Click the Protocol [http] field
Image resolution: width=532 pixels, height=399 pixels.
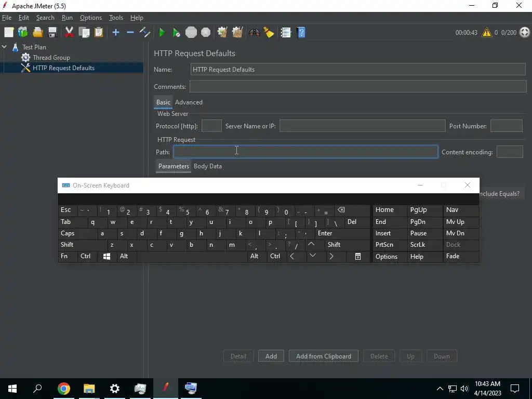pyautogui.click(x=211, y=126)
